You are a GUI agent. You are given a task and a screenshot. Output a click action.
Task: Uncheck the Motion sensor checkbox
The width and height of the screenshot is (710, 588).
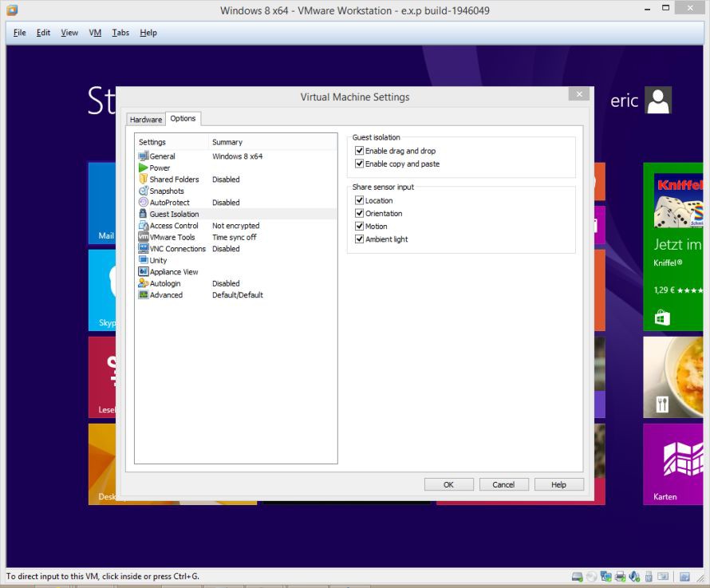[x=359, y=226]
